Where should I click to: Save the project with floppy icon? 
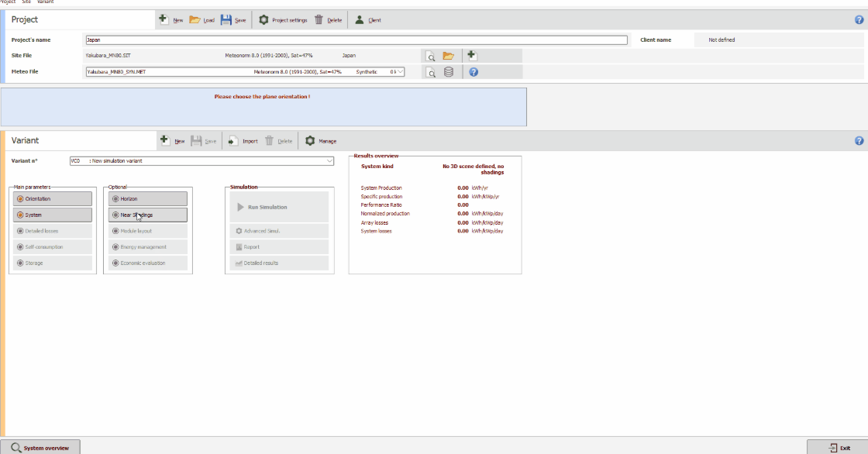click(x=233, y=20)
